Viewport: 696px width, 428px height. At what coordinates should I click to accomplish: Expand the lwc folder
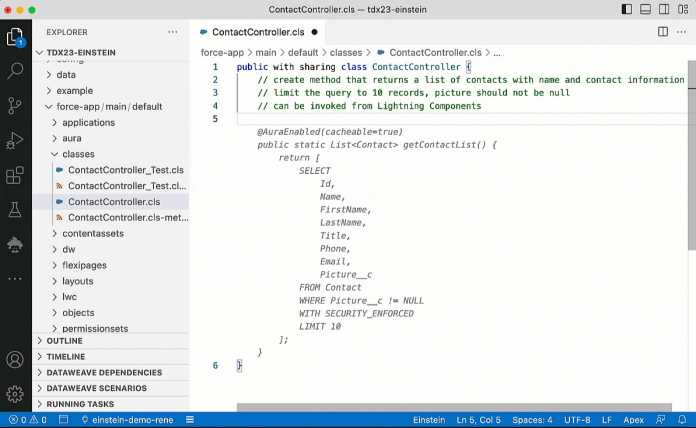pyautogui.click(x=69, y=297)
